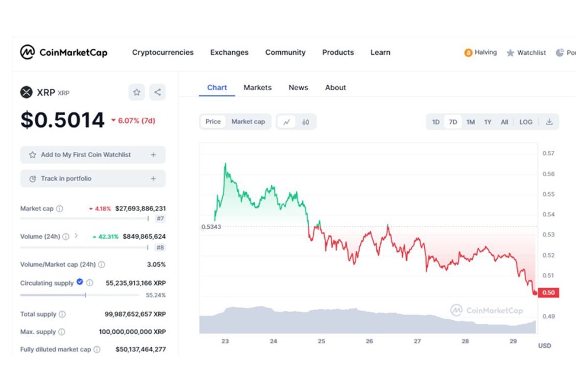The height and width of the screenshot is (392, 588).
Task: Open the Halving link in header
Action: pos(481,52)
